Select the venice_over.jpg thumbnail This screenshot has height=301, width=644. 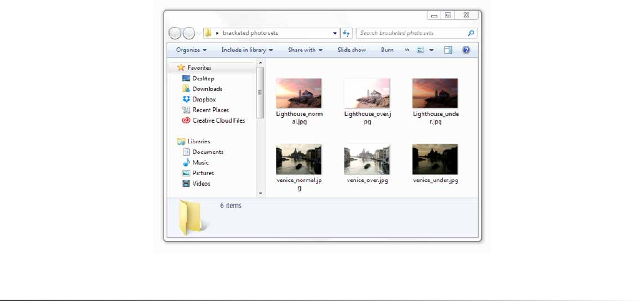pyautogui.click(x=367, y=159)
